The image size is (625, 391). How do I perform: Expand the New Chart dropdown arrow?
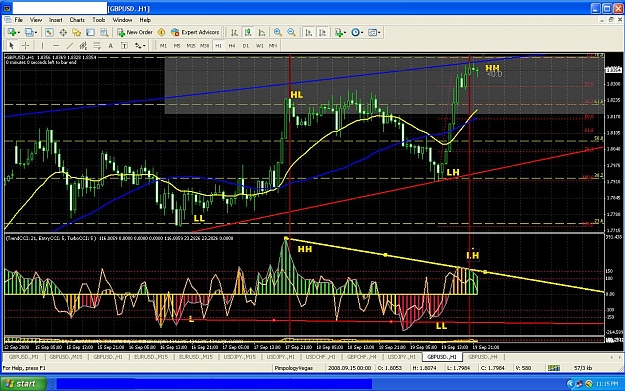click(x=18, y=33)
